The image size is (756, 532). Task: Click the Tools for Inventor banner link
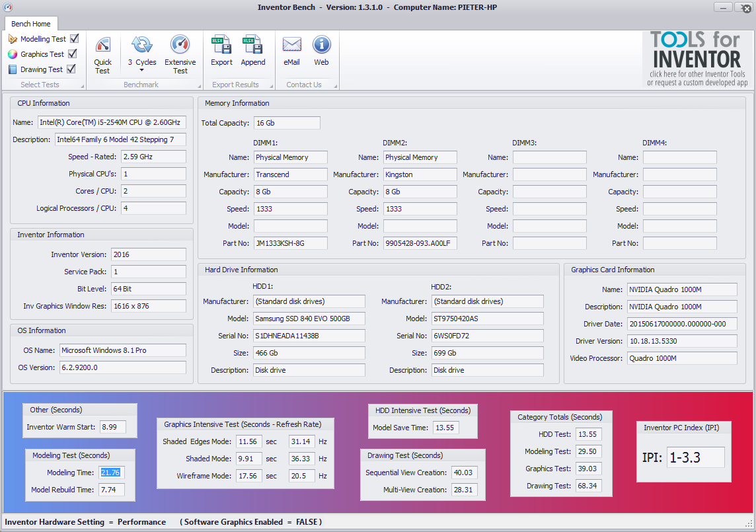[697, 59]
